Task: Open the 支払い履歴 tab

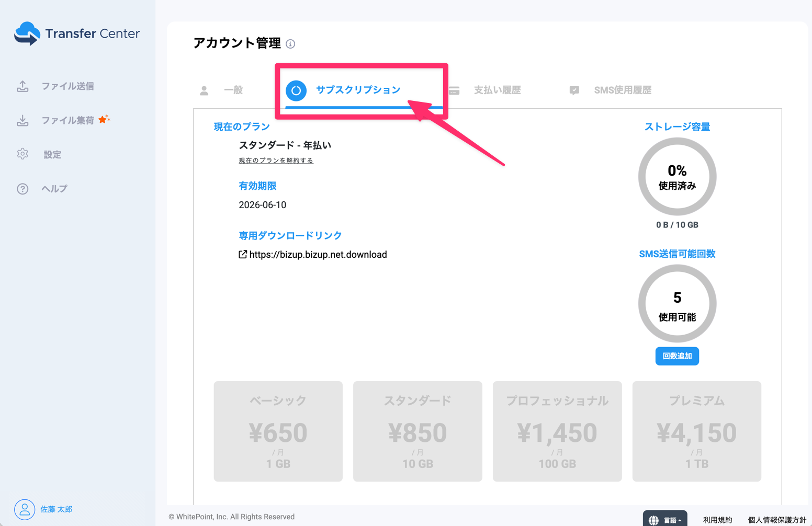Action: point(497,90)
